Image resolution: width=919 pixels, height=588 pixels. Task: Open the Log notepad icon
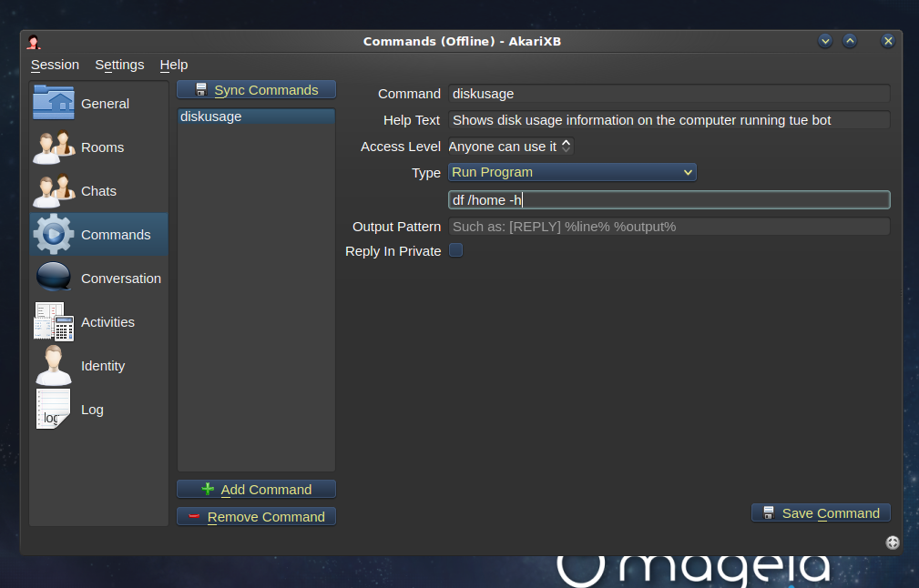click(x=54, y=409)
